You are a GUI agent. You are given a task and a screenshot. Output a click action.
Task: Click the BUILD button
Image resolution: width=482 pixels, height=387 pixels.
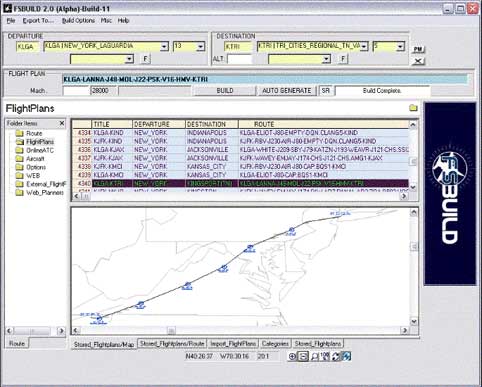tap(225, 91)
